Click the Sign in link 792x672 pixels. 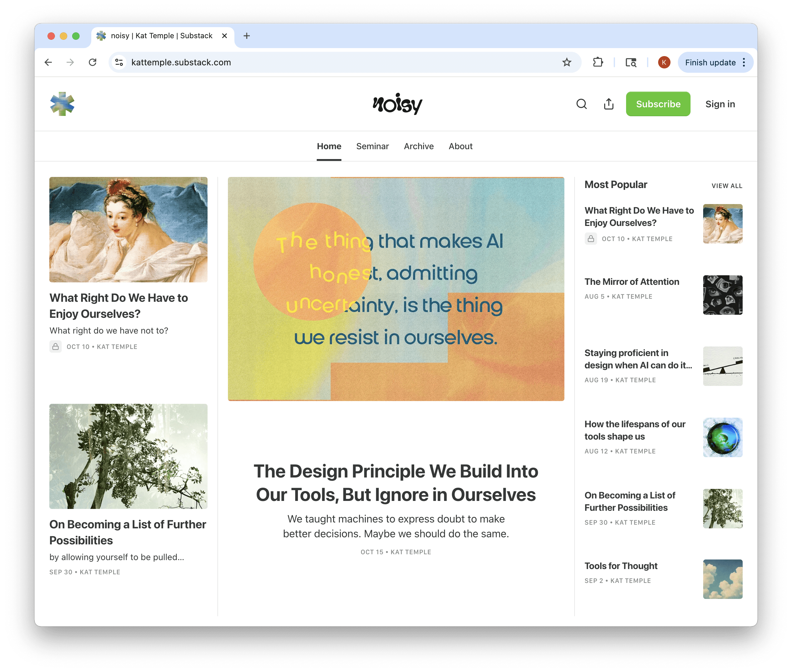coord(720,104)
